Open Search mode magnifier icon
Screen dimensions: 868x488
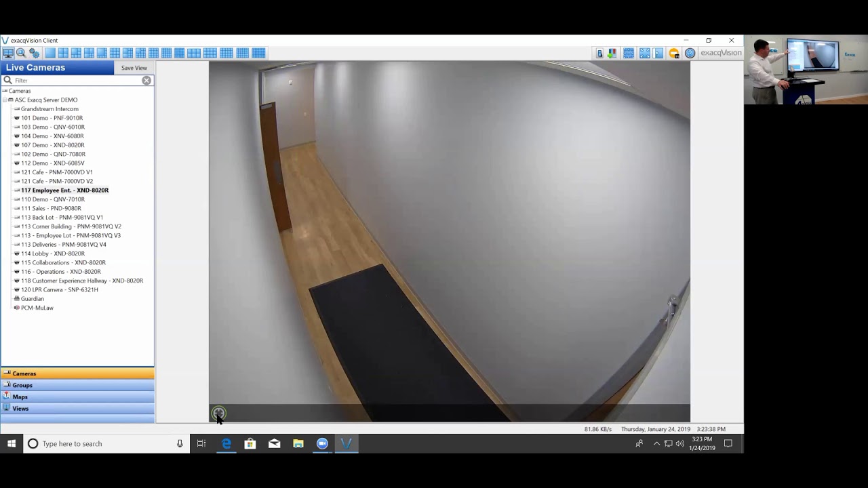[21, 53]
